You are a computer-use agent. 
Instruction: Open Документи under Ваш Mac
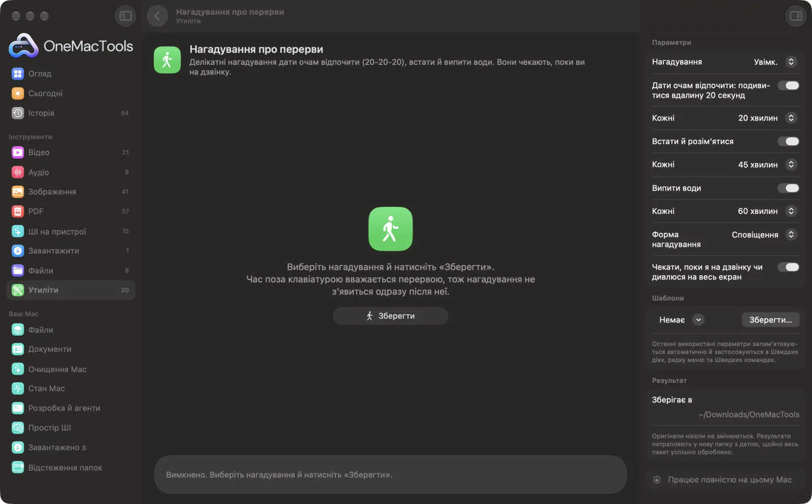(71, 349)
